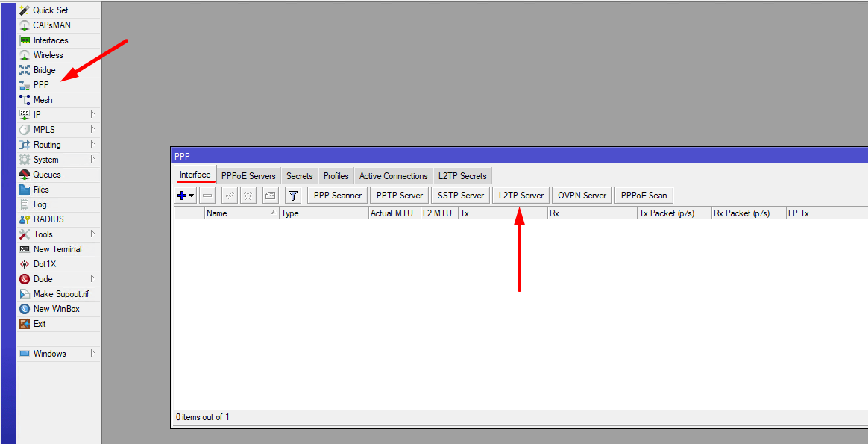
Task: Sort the table by Name column header
Action: click(x=242, y=213)
